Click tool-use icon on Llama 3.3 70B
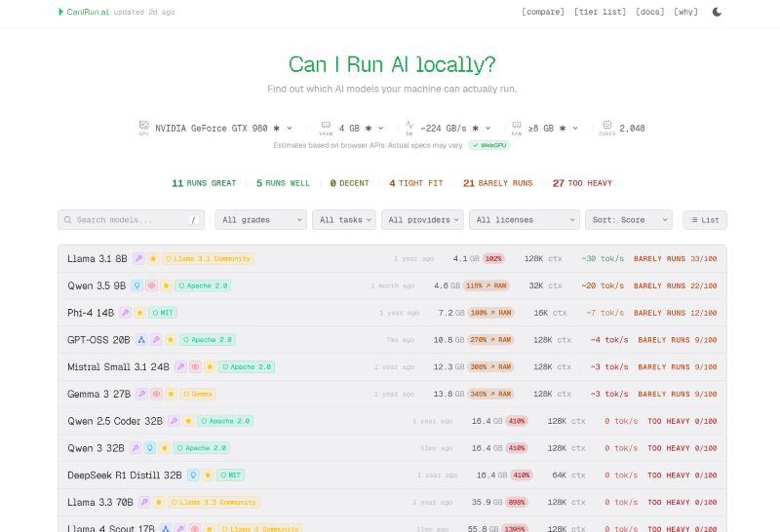 144,502
